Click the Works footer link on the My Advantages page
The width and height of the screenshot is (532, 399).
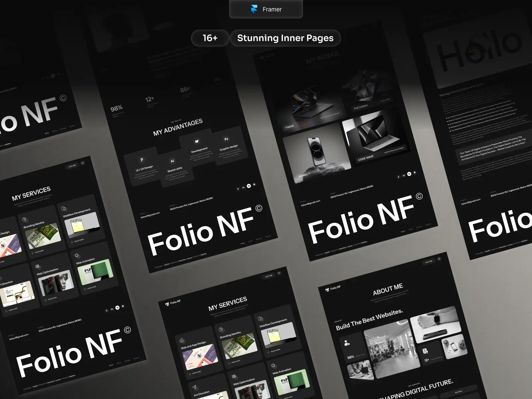(250, 241)
